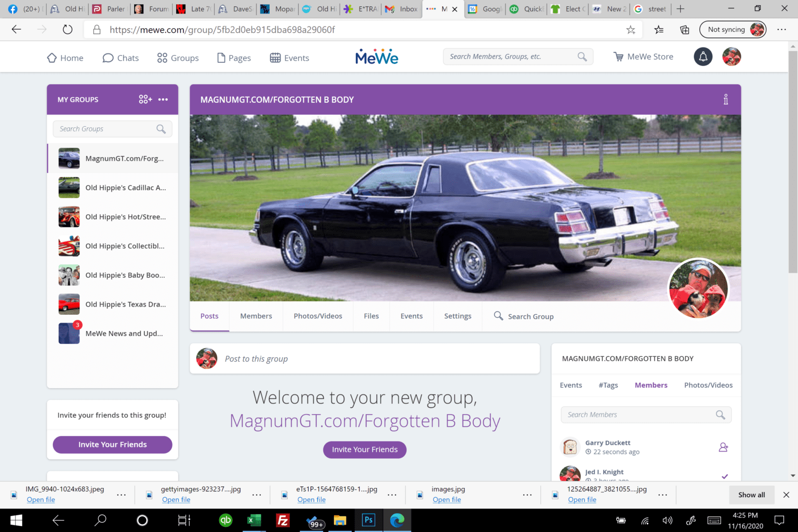The height and width of the screenshot is (532, 798).
Task: Open a new browser tab
Action: click(681, 9)
